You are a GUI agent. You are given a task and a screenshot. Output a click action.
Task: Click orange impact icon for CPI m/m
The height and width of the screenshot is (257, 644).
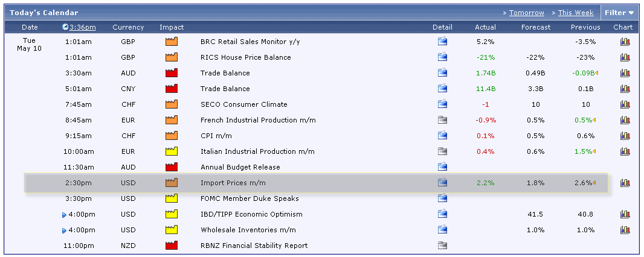172,135
